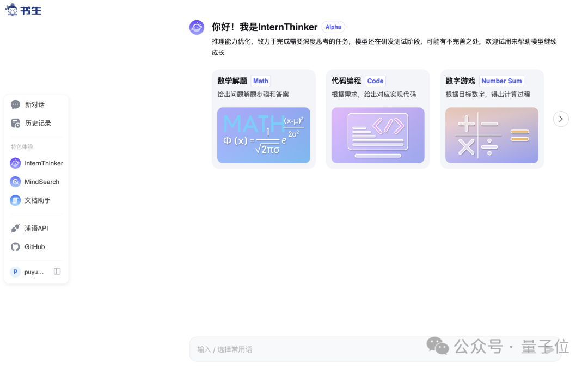Open the 数字游戏 Number Sum card
The height and width of the screenshot is (370, 588).
(x=492, y=119)
